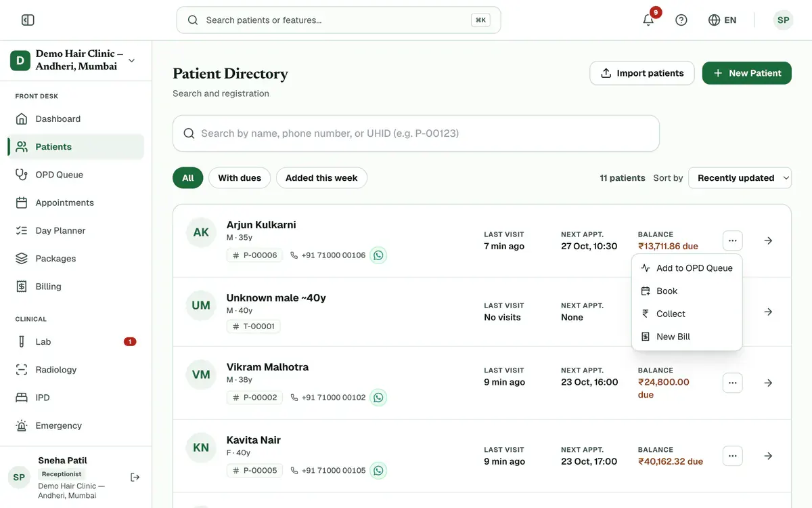The height and width of the screenshot is (508, 812).
Task: Open the EN language selector
Action: click(723, 20)
